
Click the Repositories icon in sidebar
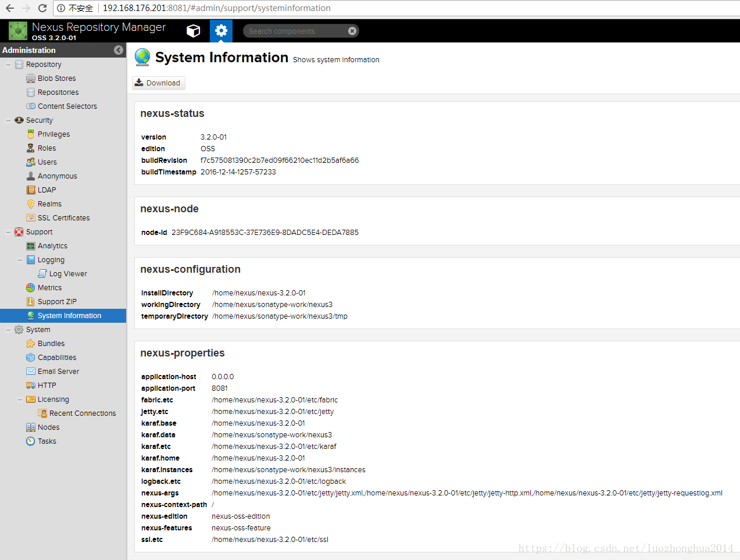[31, 92]
